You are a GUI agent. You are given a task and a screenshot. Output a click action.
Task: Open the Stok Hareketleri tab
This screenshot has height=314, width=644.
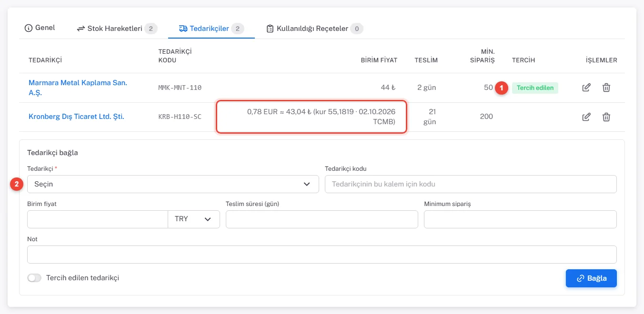click(x=117, y=29)
